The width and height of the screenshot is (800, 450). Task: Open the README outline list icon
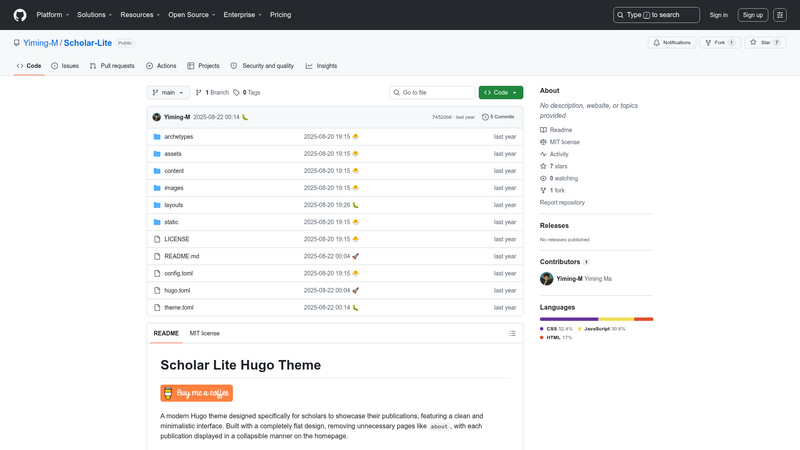(512, 333)
